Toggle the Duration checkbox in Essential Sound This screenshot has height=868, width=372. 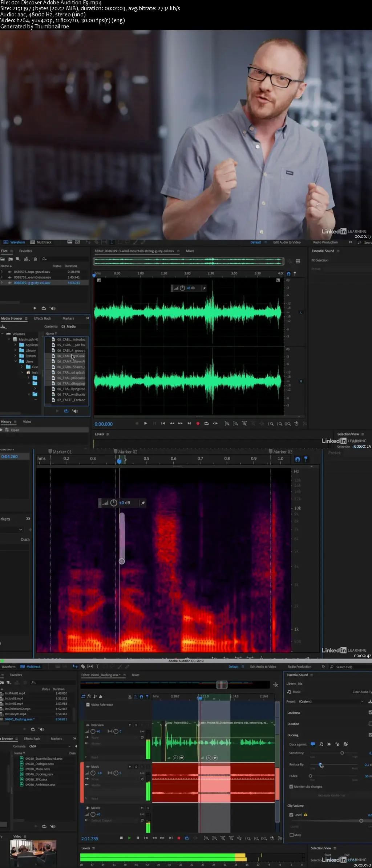[x=370, y=724]
